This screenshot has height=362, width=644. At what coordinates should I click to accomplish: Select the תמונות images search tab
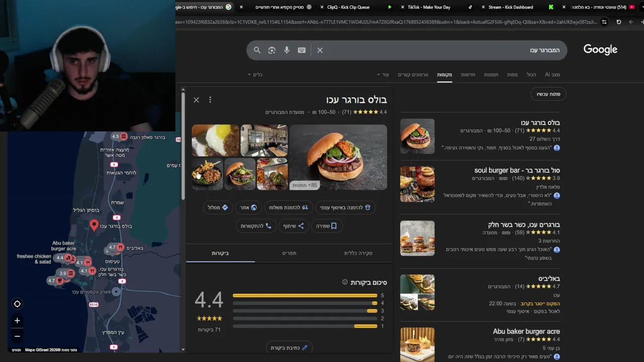pos(491,74)
